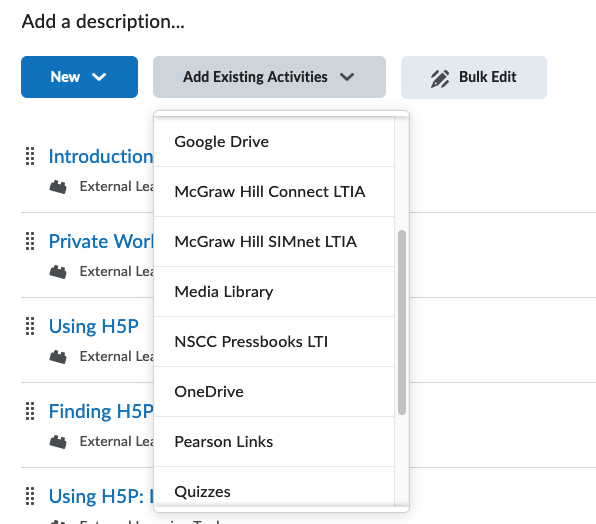596x524 pixels.
Task: Click External Learning Tool icon under Private Worl…
Action: 58,272
